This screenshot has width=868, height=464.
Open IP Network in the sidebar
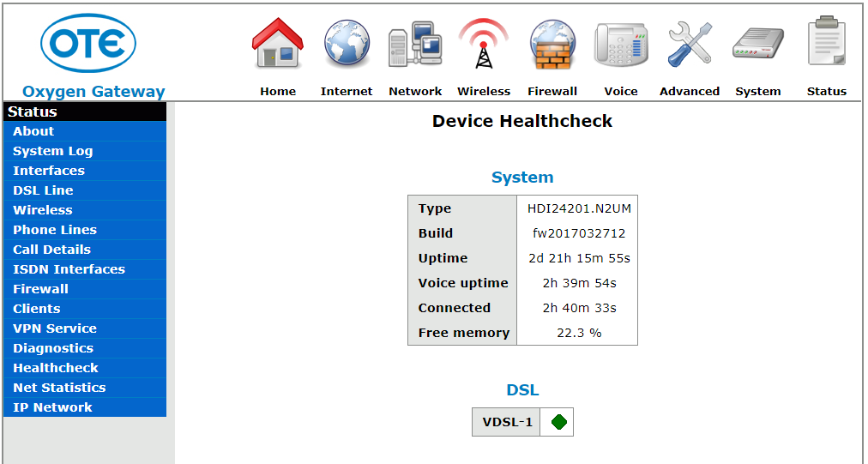point(85,407)
